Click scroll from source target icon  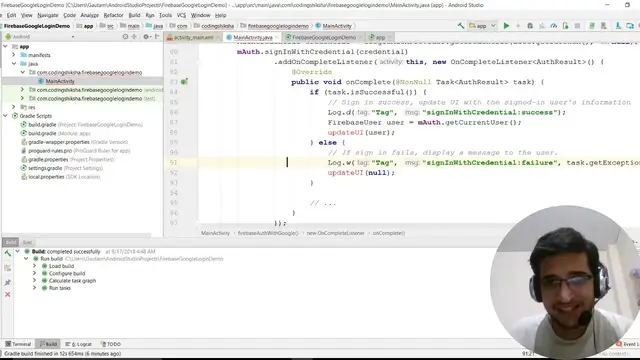pos(125,36)
